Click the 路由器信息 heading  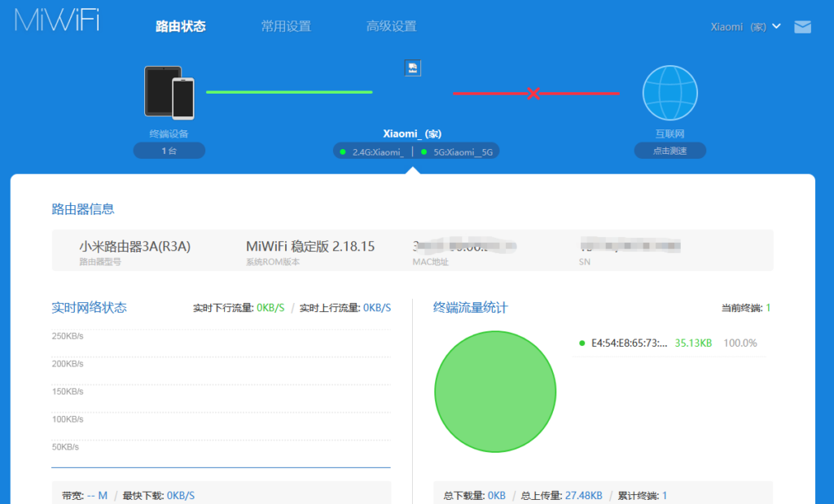coord(83,209)
